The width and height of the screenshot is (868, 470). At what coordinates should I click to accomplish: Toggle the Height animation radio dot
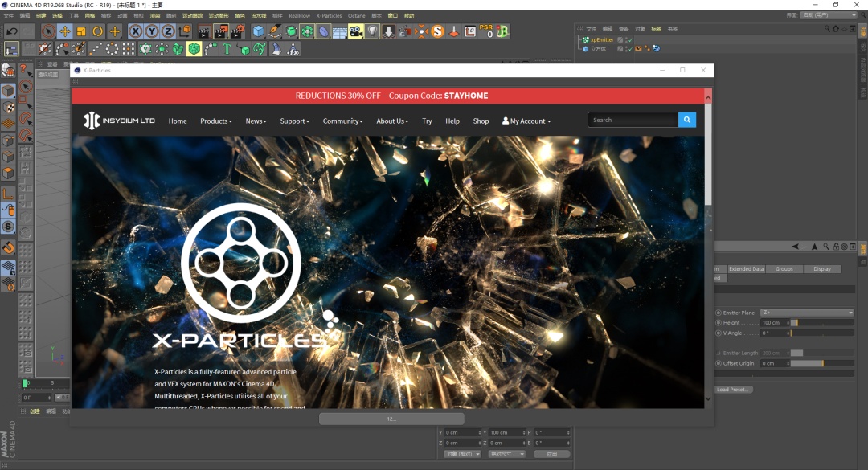coord(719,323)
